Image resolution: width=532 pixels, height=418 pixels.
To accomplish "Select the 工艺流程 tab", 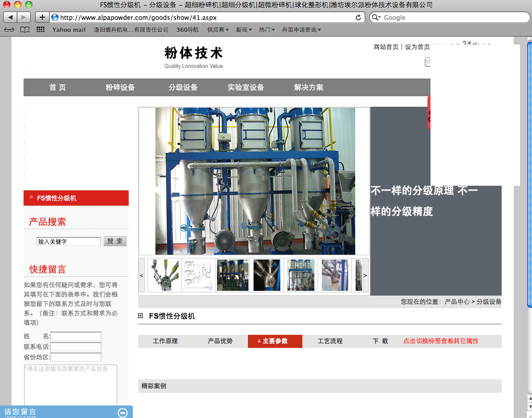I will click(330, 341).
